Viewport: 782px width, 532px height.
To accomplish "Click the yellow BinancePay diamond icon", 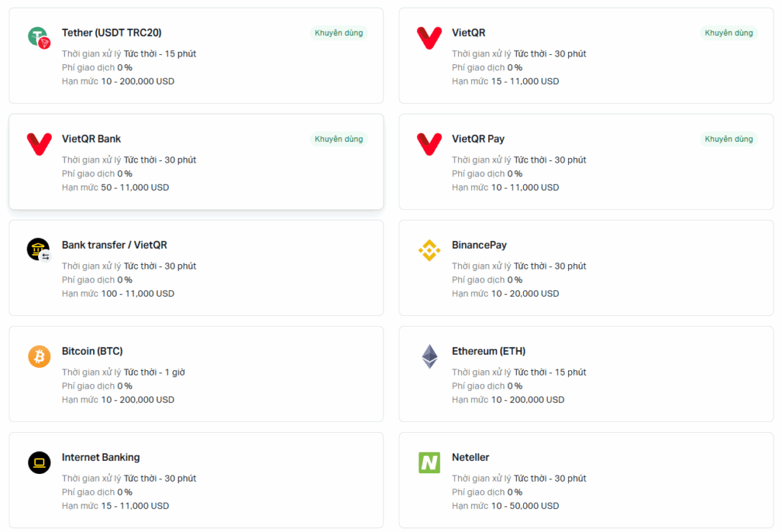I will pyautogui.click(x=429, y=250).
